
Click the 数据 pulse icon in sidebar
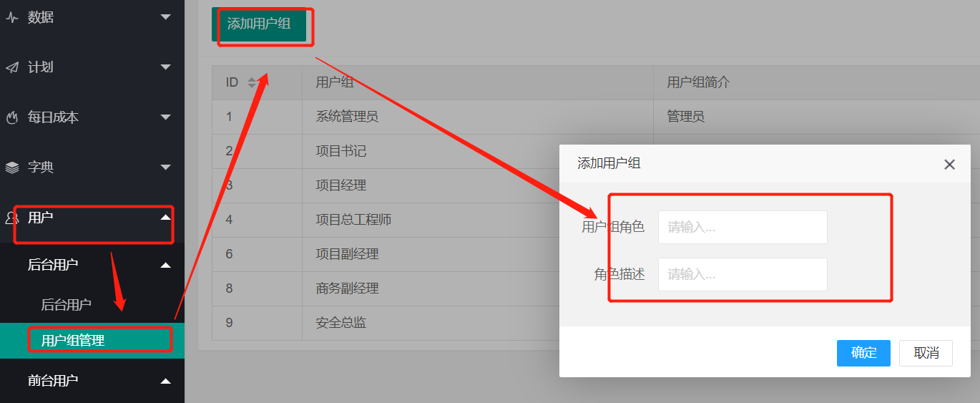(x=12, y=18)
